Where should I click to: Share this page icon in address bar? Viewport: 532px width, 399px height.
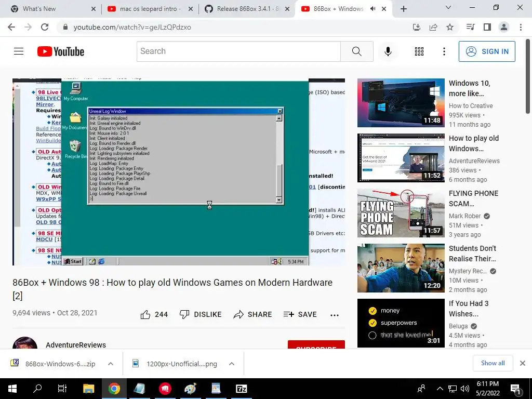(x=433, y=27)
